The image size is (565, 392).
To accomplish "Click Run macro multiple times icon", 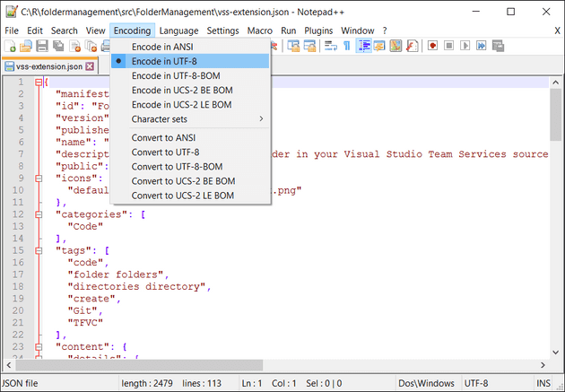I will tap(482, 46).
